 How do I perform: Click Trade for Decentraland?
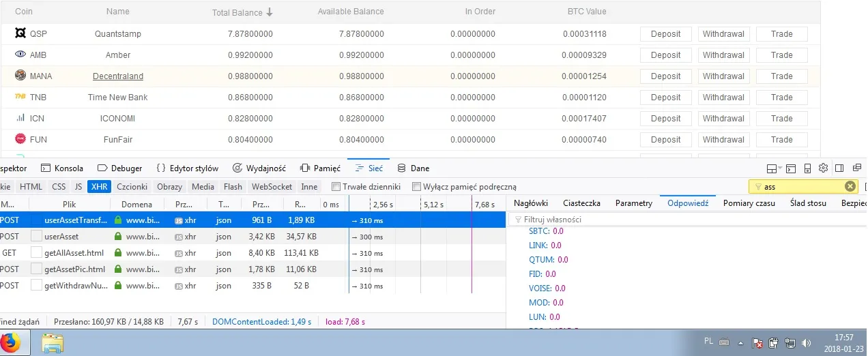[781, 76]
